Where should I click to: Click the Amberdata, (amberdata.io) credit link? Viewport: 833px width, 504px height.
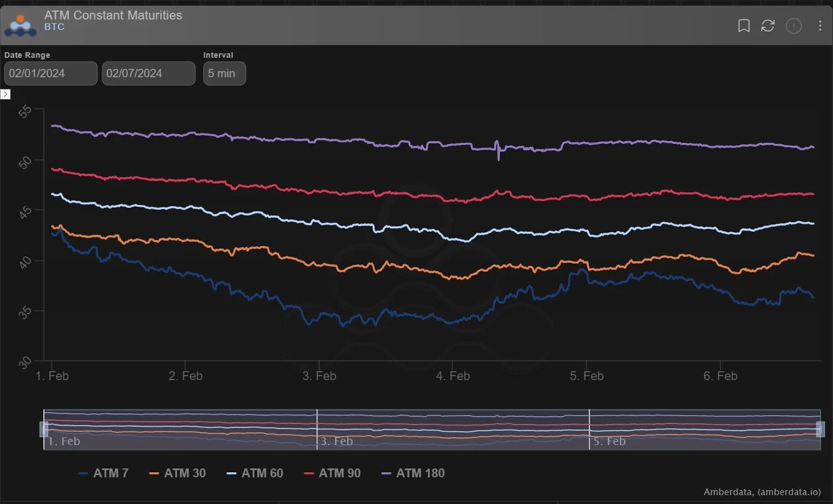click(762, 492)
